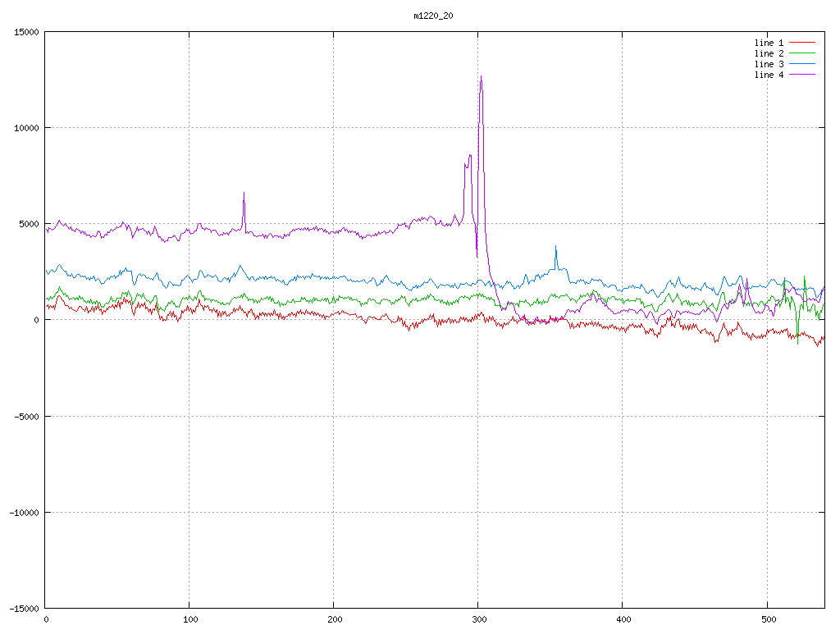Screen dimensions: 840x630
Task: Select the 'line 3' legend label
Action: coord(769,64)
